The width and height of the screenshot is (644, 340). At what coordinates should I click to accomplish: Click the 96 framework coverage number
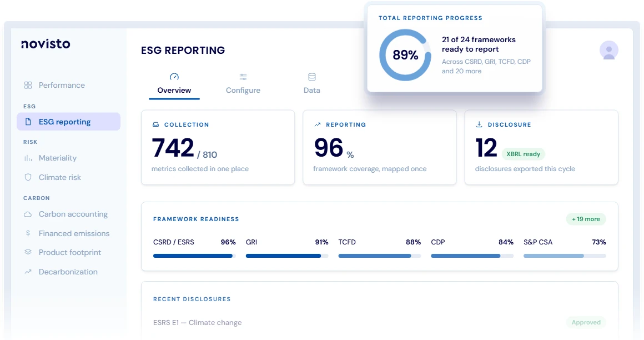[329, 148]
